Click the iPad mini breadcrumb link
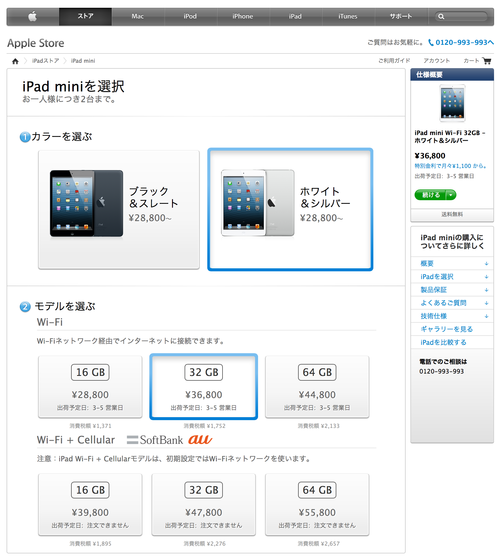 coord(83,61)
